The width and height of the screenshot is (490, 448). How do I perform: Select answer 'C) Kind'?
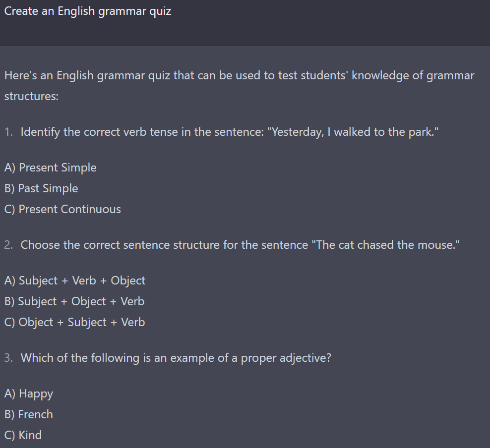(23, 435)
